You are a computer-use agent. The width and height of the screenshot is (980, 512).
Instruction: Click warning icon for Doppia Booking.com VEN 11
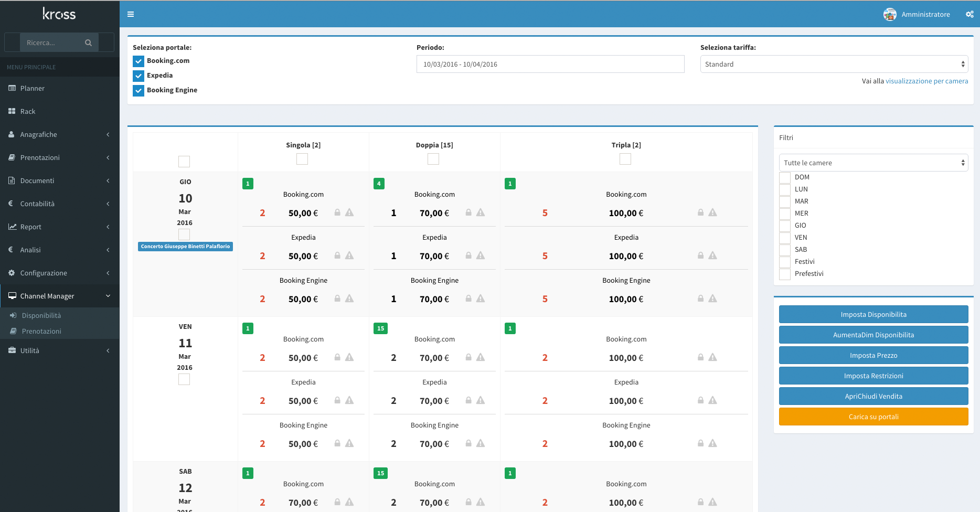click(x=481, y=357)
